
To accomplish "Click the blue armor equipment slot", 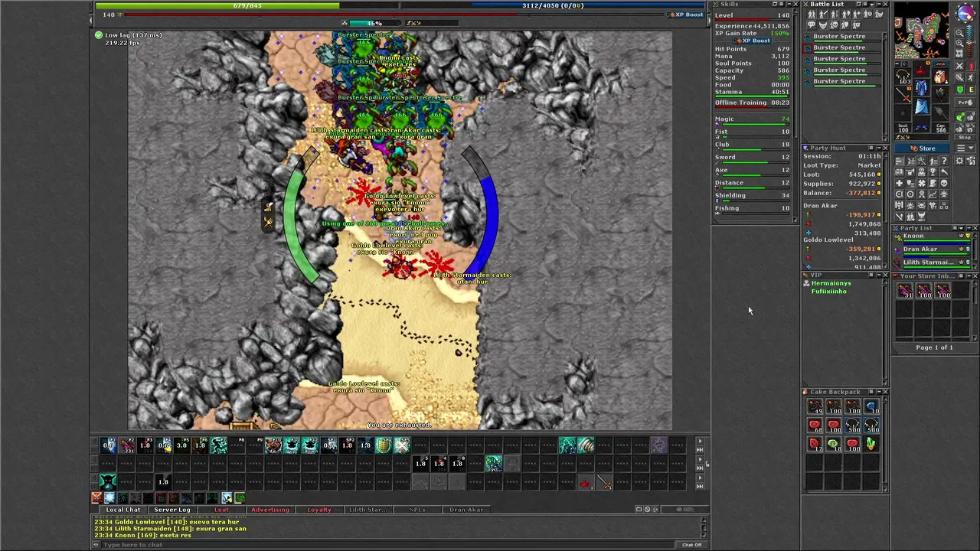I will click(922, 86).
